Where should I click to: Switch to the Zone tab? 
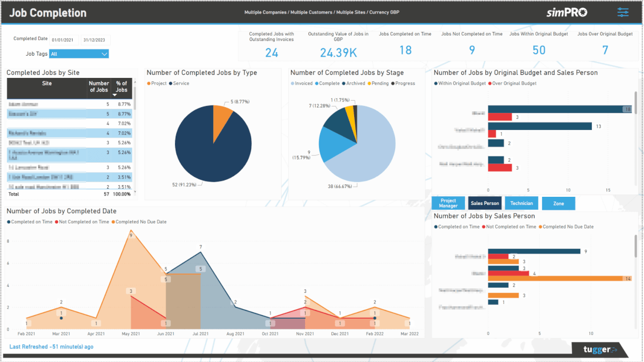[559, 203]
